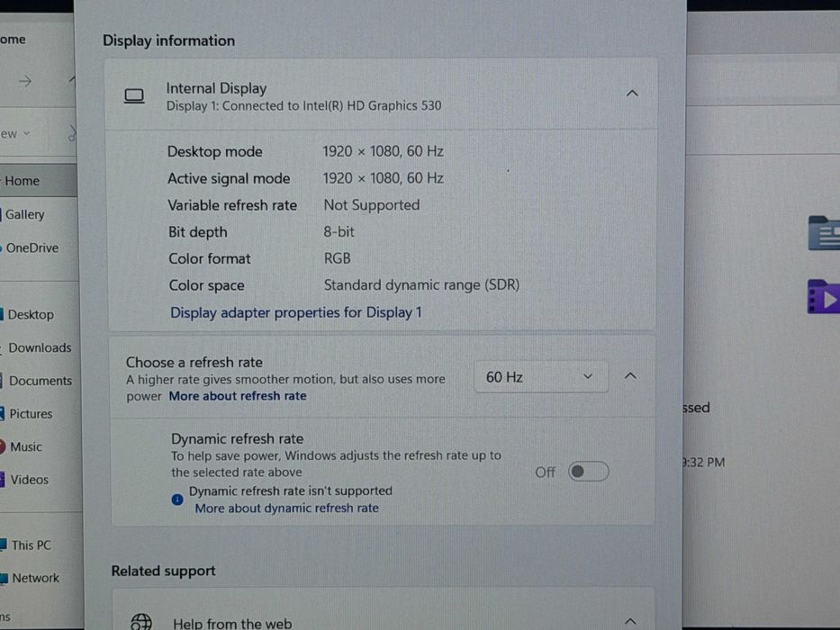Open Downloads folder in File Explorer sidebar
The image size is (840, 630).
pos(40,347)
